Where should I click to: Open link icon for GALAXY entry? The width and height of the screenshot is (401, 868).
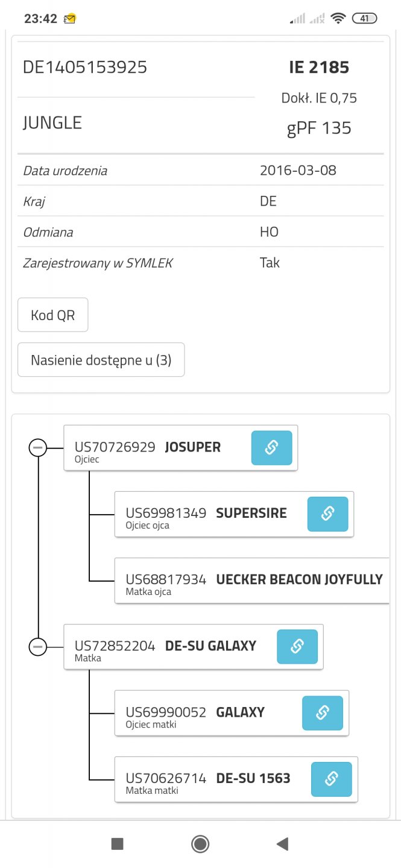coord(322,713)
